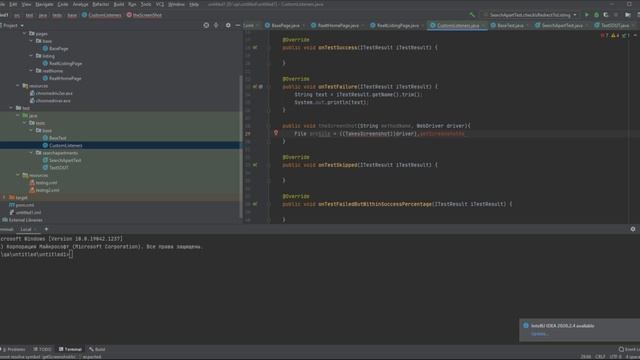Image resolution: width=640 pixels, height=360 pixels.
Task: Select BasePage in project tree
Action: click(x=58, y=49)
